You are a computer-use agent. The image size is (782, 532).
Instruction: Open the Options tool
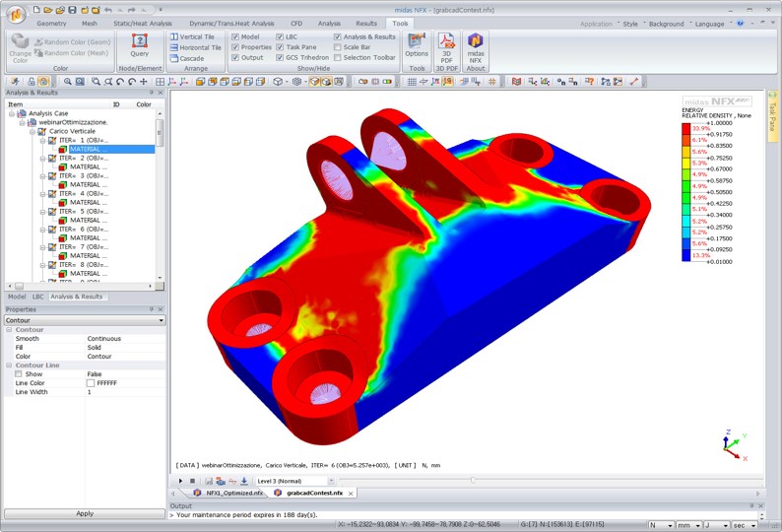click(x=417, y=45)
